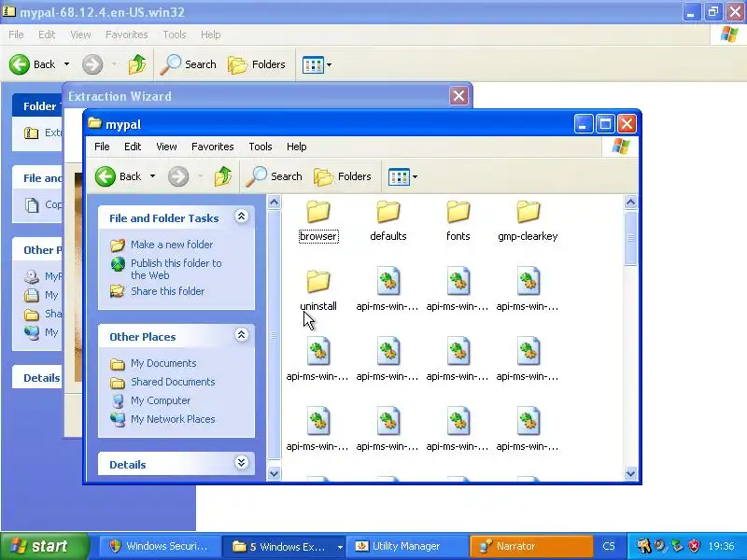The height and width of the screenshot is (560, 747).
Task: Switch to Windows Security taskbar button
Action: pyautogui.click(x=160, y=546)
